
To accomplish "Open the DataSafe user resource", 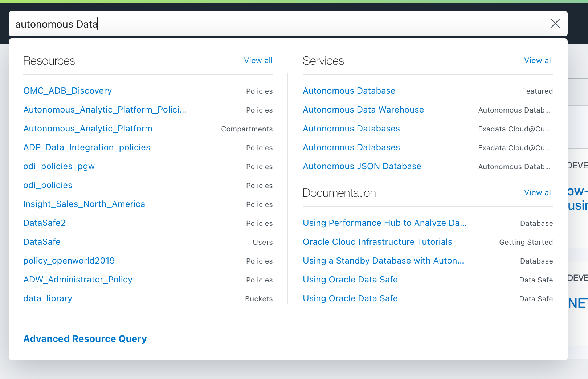I will click(x=42, y=242).
